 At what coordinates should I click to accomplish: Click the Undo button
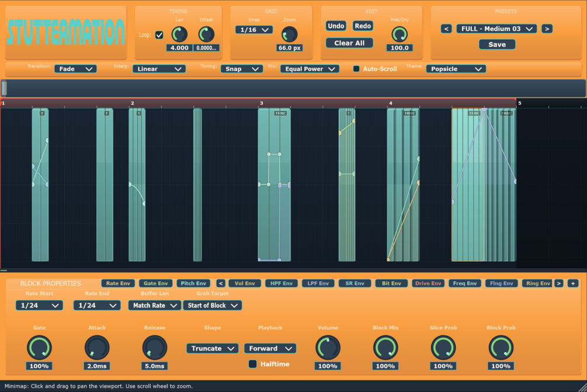(x=336, y=26)
